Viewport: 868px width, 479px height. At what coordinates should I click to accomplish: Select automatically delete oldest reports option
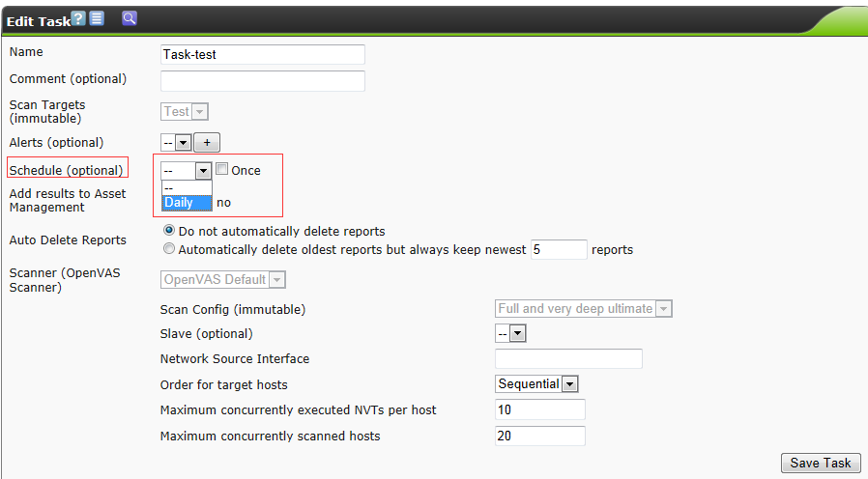coord(170,249)
